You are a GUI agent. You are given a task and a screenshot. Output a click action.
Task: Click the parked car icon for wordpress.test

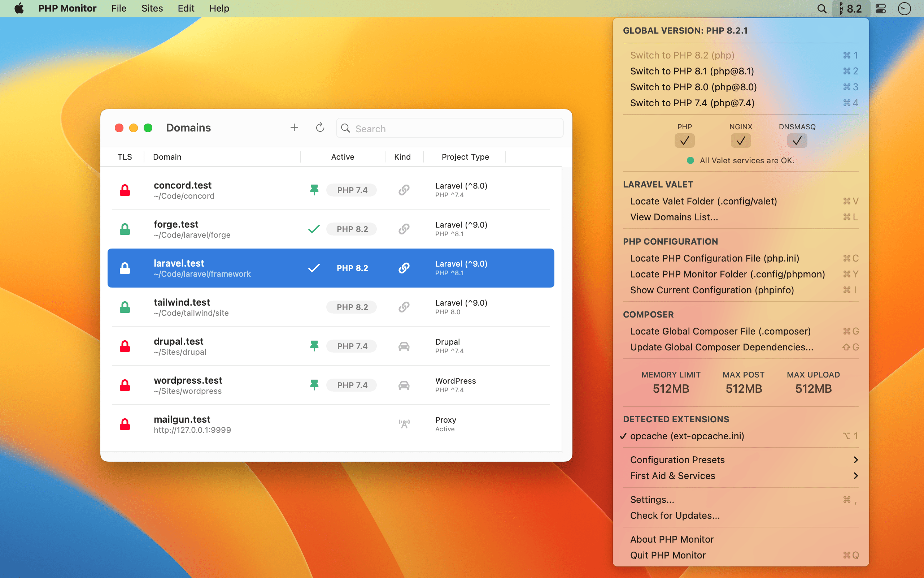[404, 385]
